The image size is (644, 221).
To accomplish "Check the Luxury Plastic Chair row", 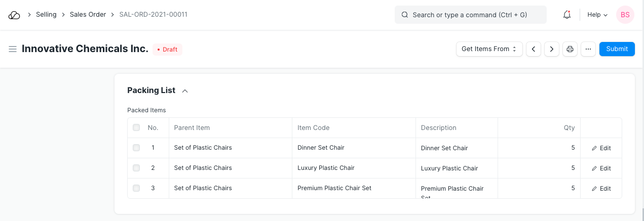I will click(x=136, y=168).
